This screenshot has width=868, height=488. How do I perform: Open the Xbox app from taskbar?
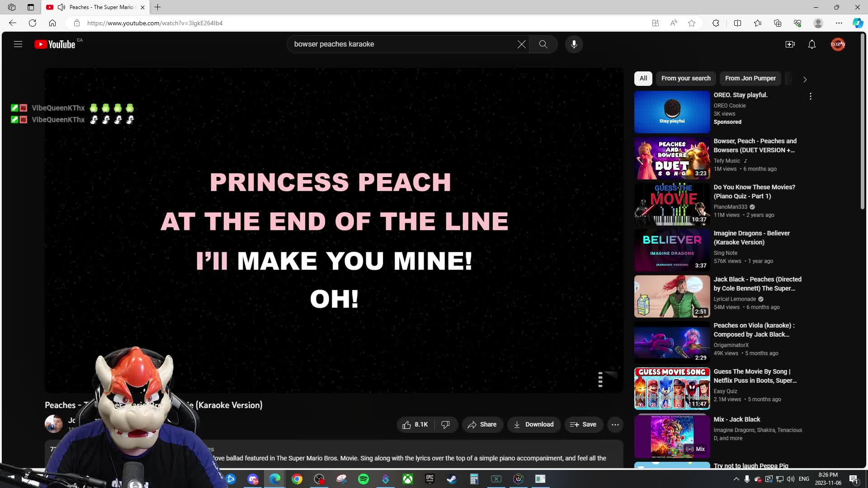tap(408, 479)
